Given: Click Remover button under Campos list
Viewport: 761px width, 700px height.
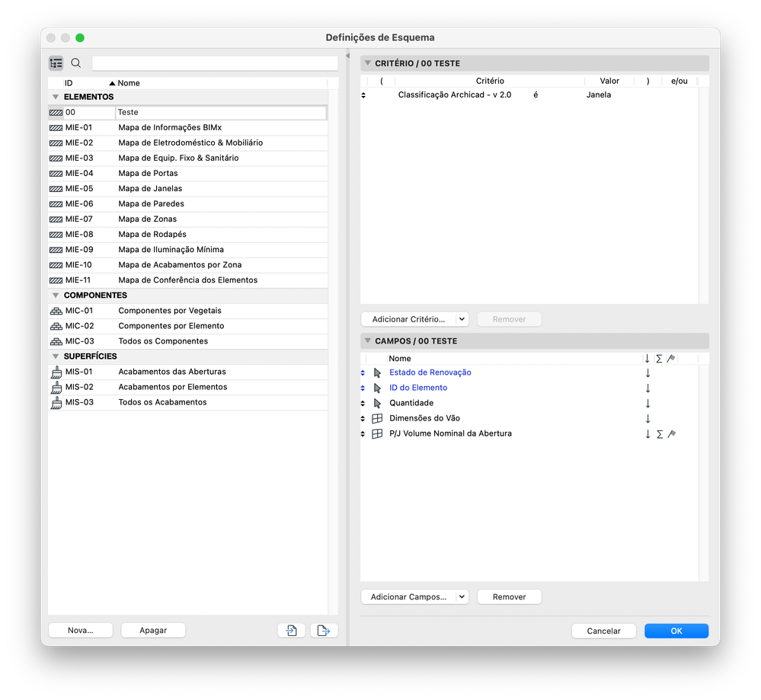Looking at the screenshot, I should pyautogui.click(x=509, y=597).
